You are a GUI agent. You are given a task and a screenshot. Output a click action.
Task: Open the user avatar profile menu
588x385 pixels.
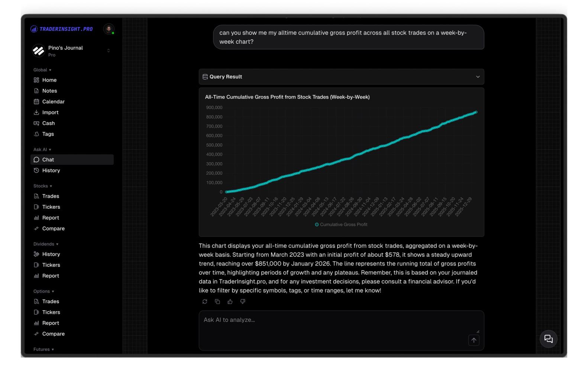(109, 29)
